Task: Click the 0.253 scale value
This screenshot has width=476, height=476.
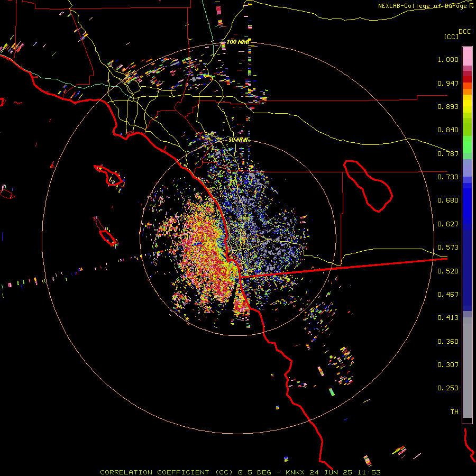Action: point(448,388)
